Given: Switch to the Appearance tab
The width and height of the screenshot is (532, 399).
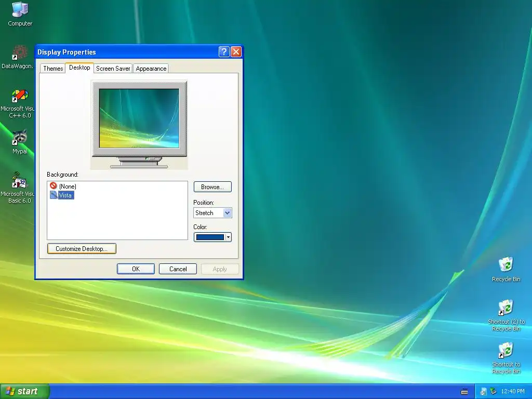Looking at the screenshot, I should pyautogui.click(x=151, y=68).
